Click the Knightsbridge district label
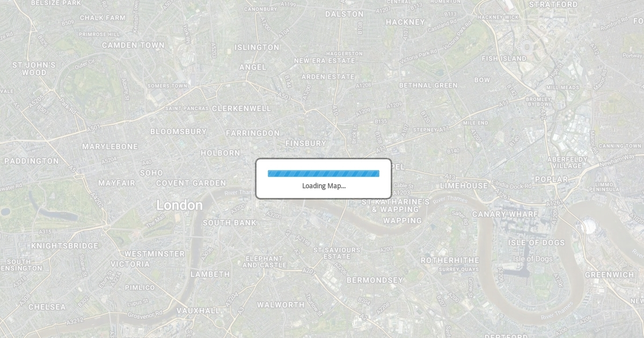 (65, 246)
